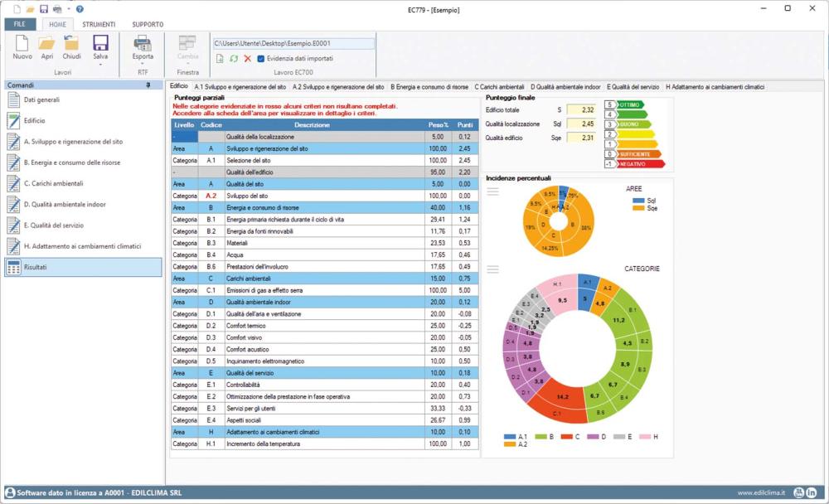Toggle the Evidenzia dati importati checkbox
Screen dimensions: 829x504
260,59
